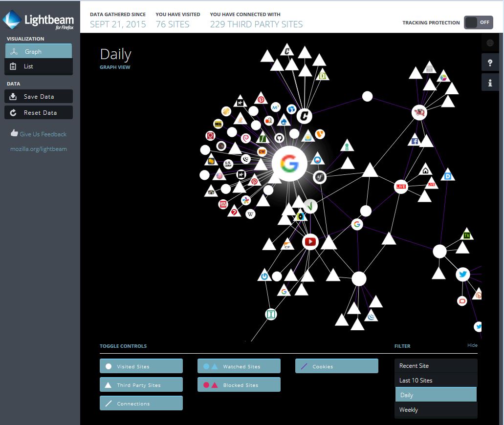Click the Twitter bird node
Screen dimensions: 504x425
point(463,275)
